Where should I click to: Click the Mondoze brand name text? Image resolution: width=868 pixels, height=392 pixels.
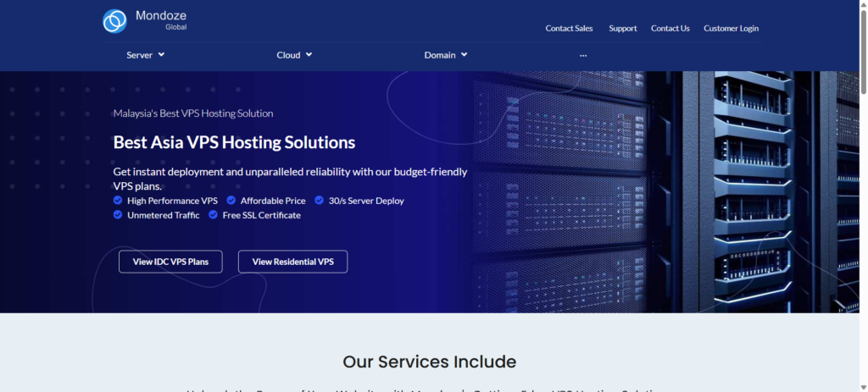161,15
